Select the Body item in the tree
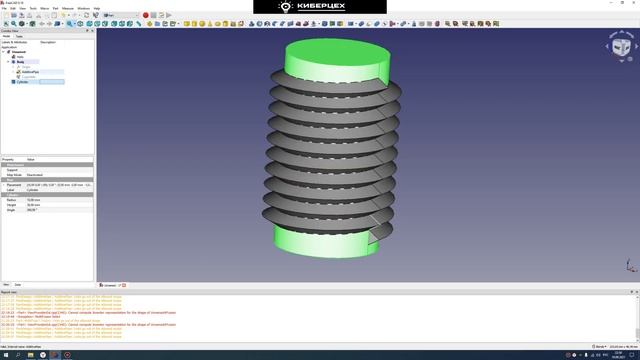 pos(20,62)
